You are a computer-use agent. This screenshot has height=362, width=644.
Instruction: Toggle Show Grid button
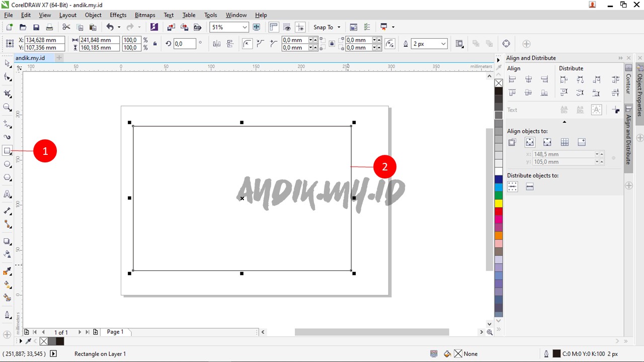point(287,27)
